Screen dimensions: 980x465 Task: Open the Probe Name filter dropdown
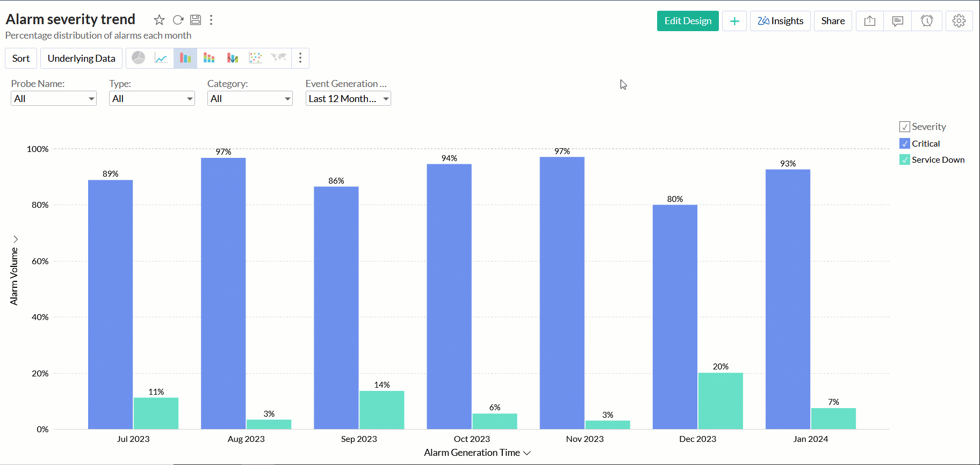54,99
